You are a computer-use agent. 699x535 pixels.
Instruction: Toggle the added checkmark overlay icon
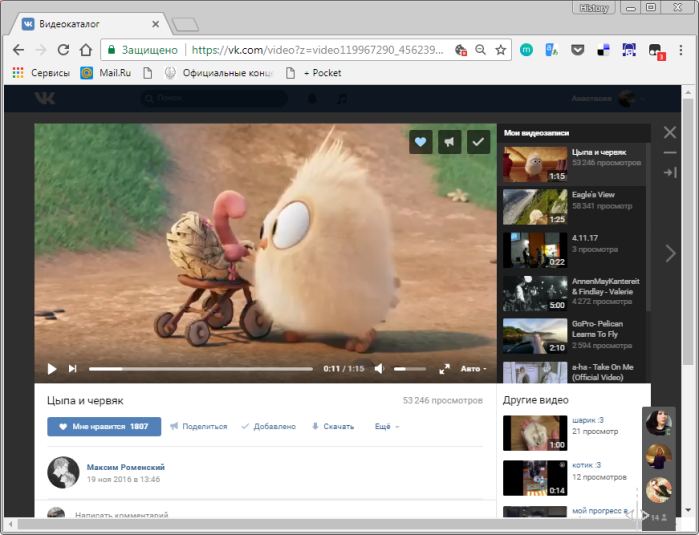[478, 142]
